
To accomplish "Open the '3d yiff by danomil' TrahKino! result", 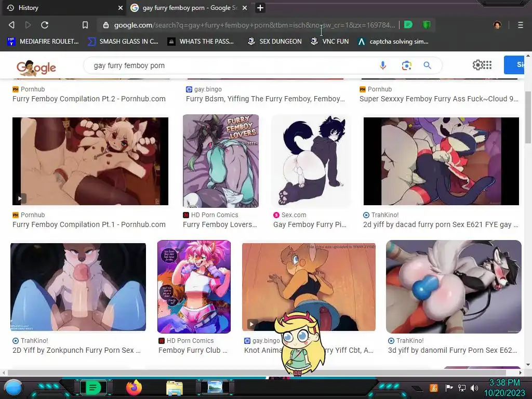I will [453, 350].
